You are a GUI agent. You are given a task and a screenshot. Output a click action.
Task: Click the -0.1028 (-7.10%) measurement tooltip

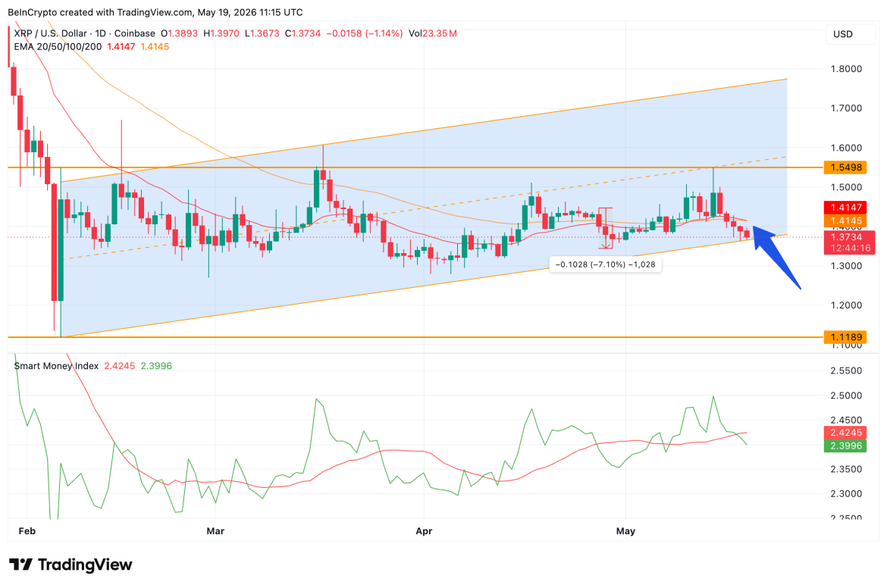(x=605, y=264)
